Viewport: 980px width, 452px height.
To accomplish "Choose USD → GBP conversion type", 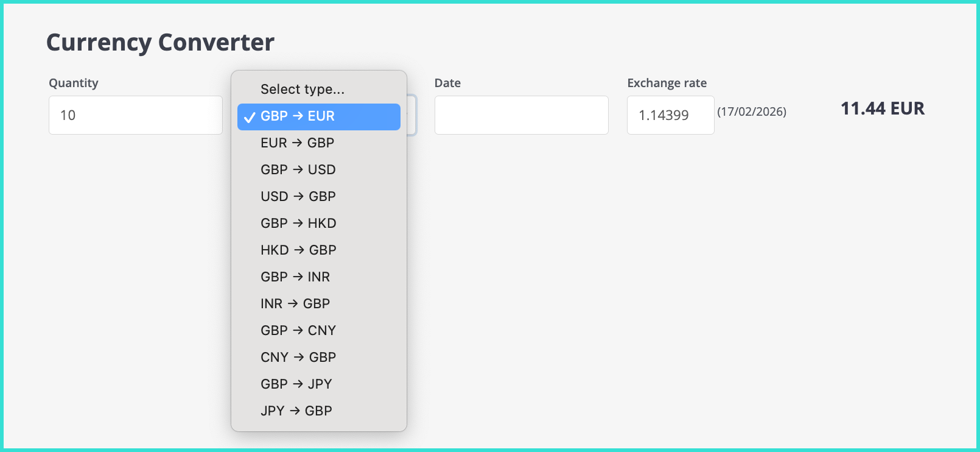I will click(298, 197).
